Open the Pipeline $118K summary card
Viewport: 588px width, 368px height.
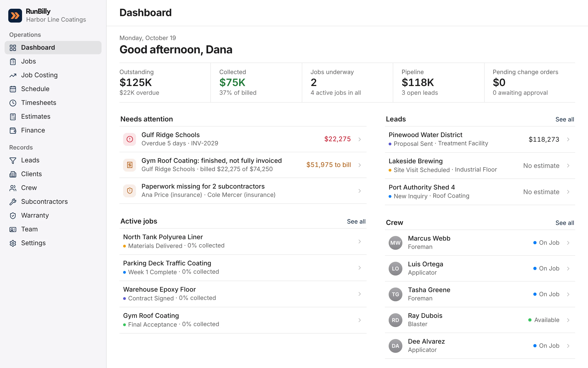pyautogui.click(x=438, y=83)
